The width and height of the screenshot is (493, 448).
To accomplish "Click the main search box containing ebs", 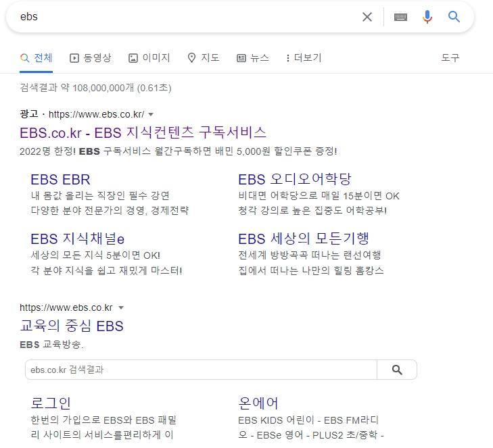I will pos(183,17).
